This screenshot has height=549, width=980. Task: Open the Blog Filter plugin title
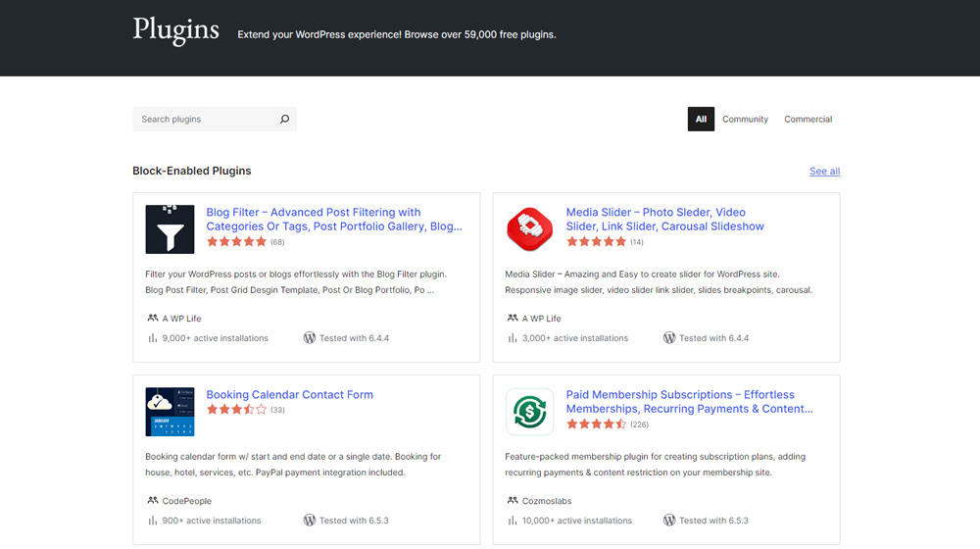click(334, 219)
